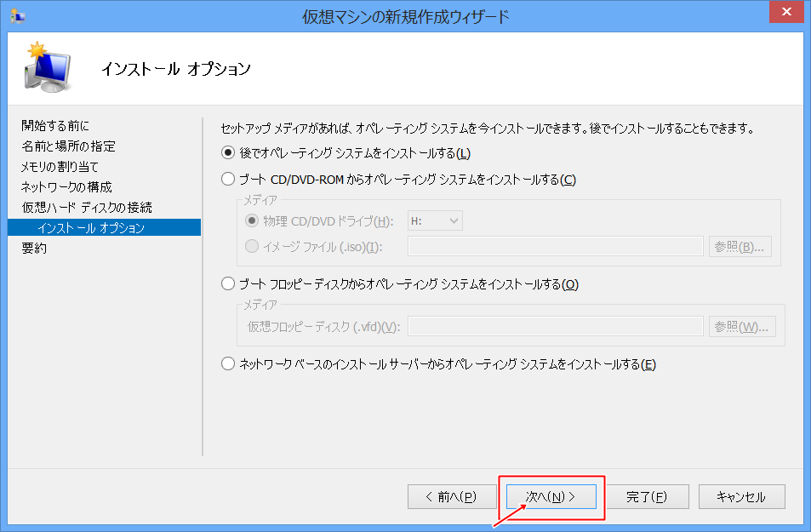Image resolution: width=811 pixels, height=532 pixels.
Task: Go to 開始する前に step
Action: [x=55, y=126]
